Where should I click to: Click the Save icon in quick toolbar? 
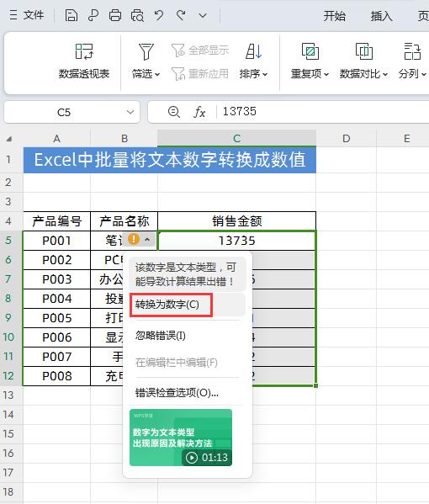coord(71,15)
